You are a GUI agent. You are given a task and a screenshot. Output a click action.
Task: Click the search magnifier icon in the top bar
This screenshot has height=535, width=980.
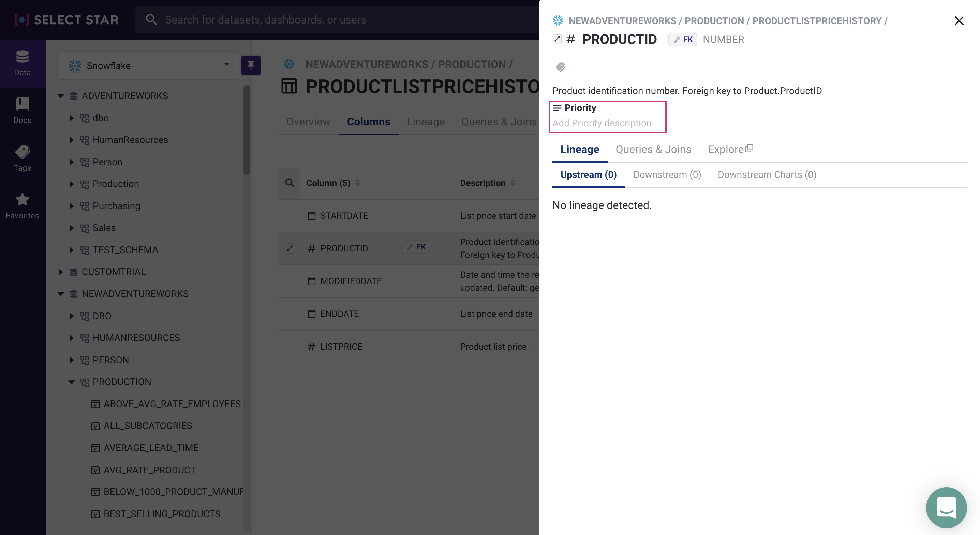click(x=151, y=20)
